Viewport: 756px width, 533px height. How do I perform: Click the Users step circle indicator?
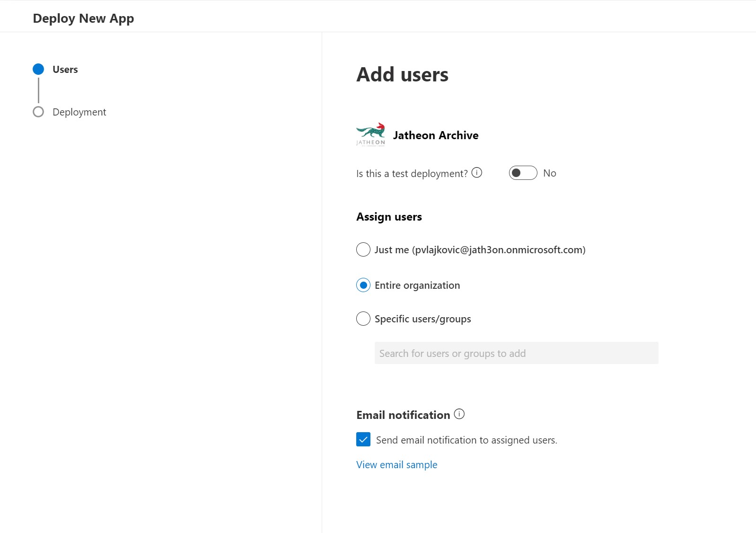[38, 69]
